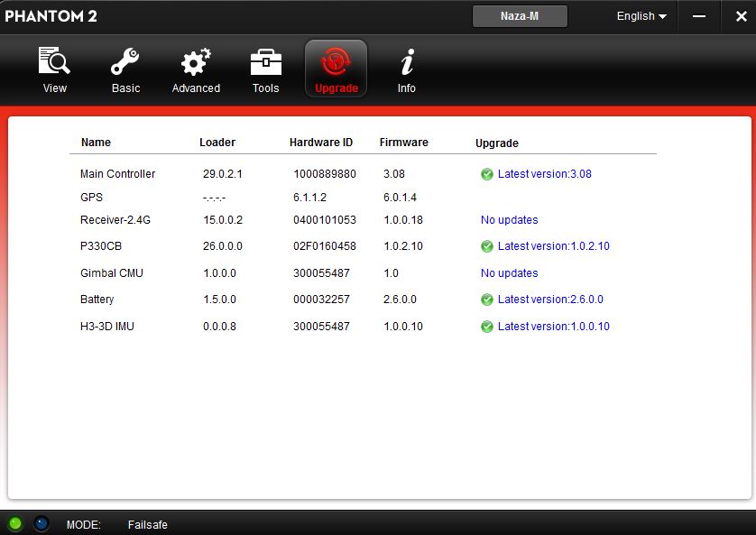
Task: Open the Info icon
Action: click(x=406, y=63)
